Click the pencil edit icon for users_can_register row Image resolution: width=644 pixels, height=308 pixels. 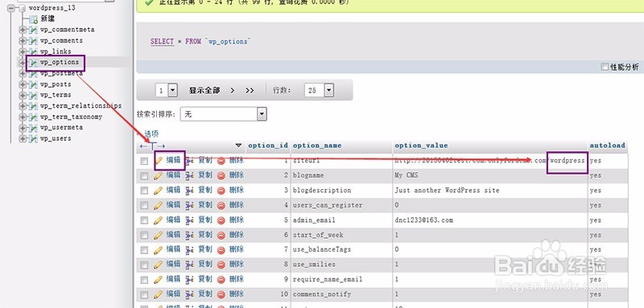[159, 206]
